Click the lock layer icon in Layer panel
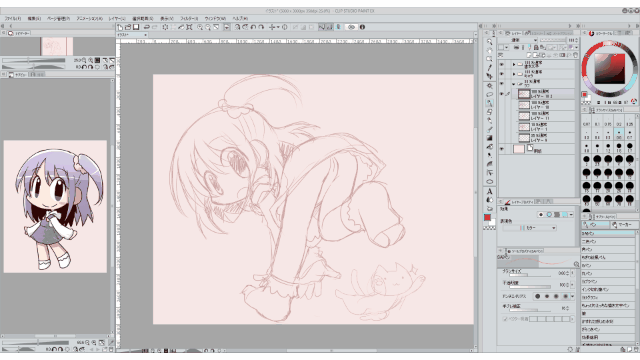 tap(536, 48)
